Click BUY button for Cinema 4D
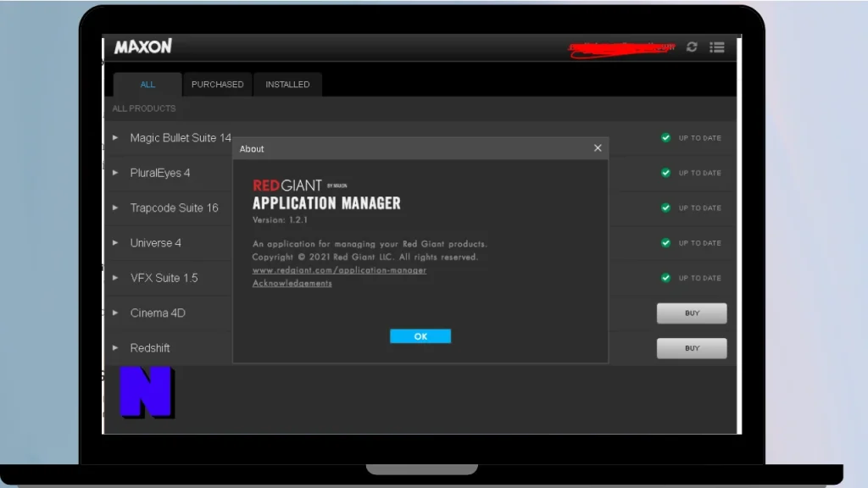Image resolution: width=868 pixels, height=488 pixels. (692, 313)
